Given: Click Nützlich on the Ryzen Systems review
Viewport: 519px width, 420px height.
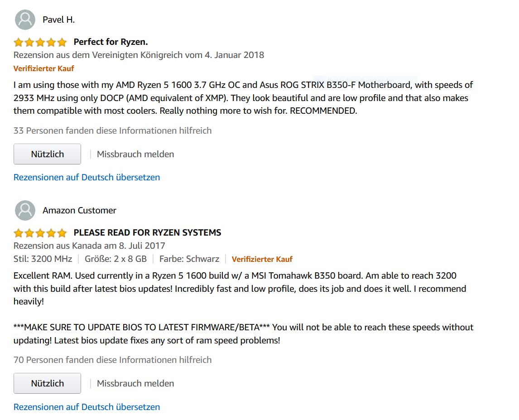Looking at the screenshot, I should tap(47, 383).
